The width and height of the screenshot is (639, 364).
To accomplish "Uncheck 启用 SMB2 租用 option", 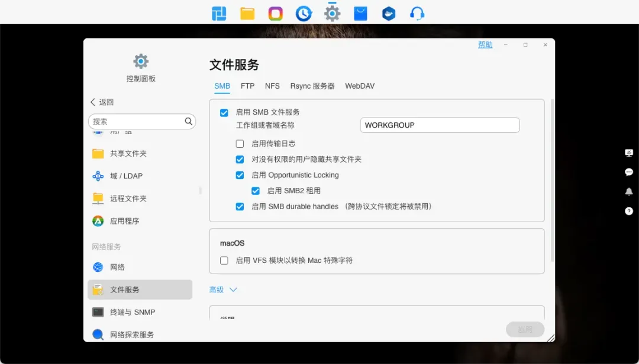I will pyautogui.click(x=256, y=191).
